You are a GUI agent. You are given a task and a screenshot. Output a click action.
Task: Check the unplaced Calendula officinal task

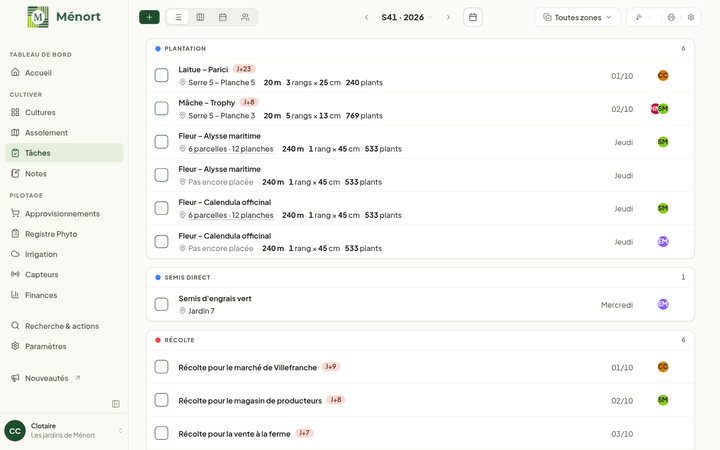[x=161, y=242]
